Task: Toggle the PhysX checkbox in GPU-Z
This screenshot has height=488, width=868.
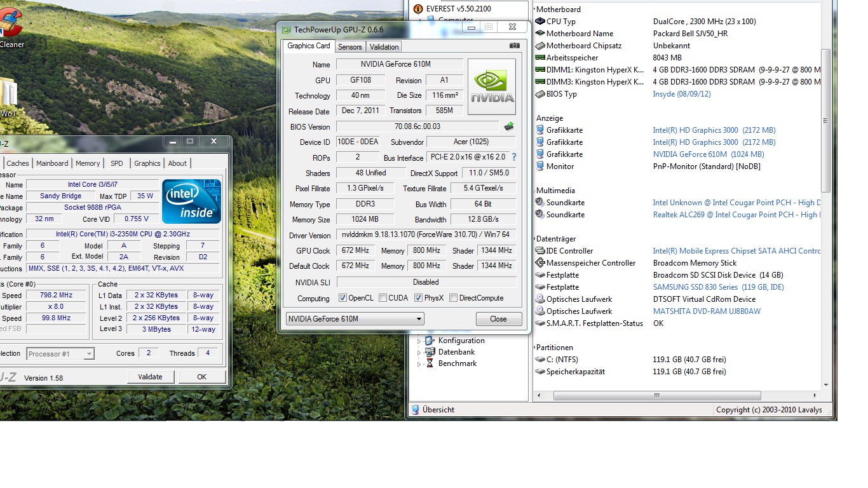Action: click(418, 298)
